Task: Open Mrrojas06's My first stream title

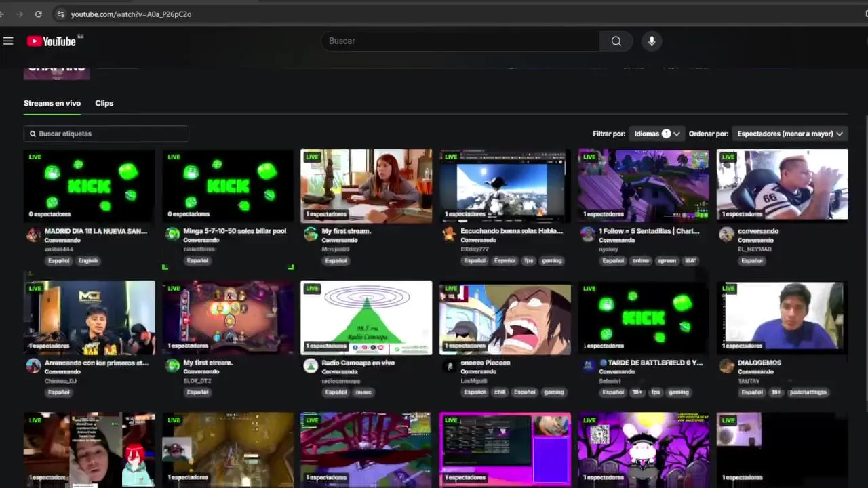Action: [x=347, y=231]
